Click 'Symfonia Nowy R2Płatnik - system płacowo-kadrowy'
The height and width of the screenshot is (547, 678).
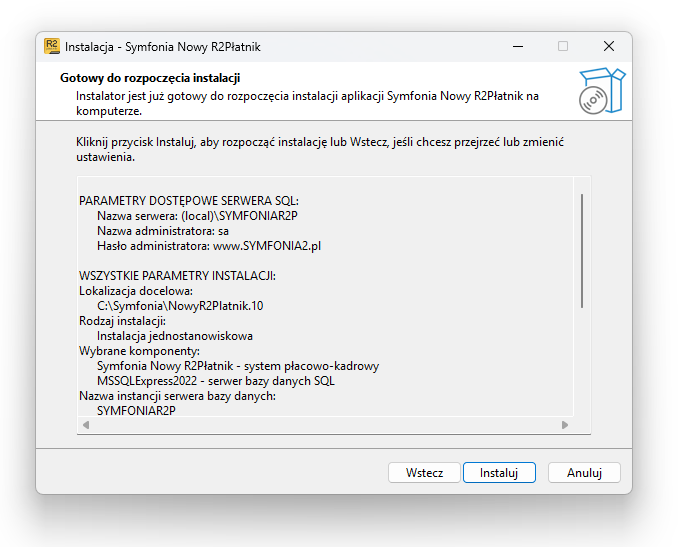tap(238, 366)
